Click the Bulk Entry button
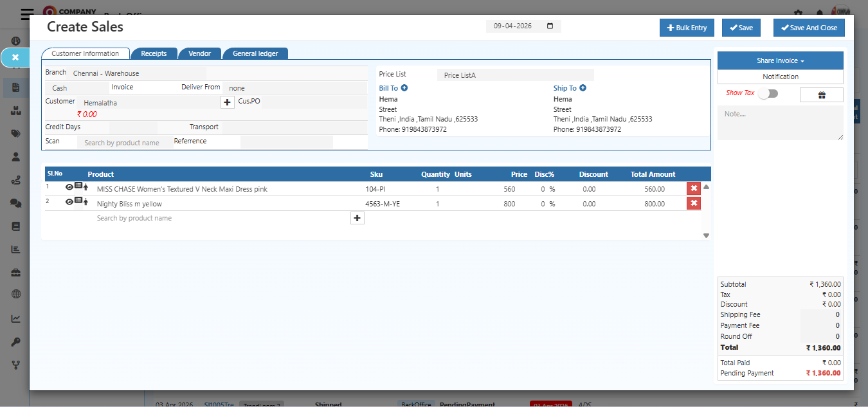Image resolution: width=868 pixels, height=407 pixels. click(687, 28)
